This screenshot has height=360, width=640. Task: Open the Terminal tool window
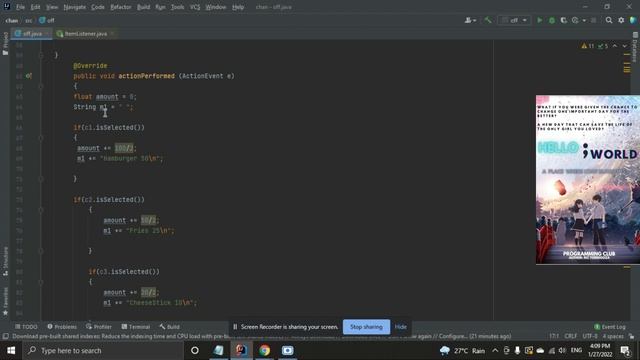(x=136, y=327)
